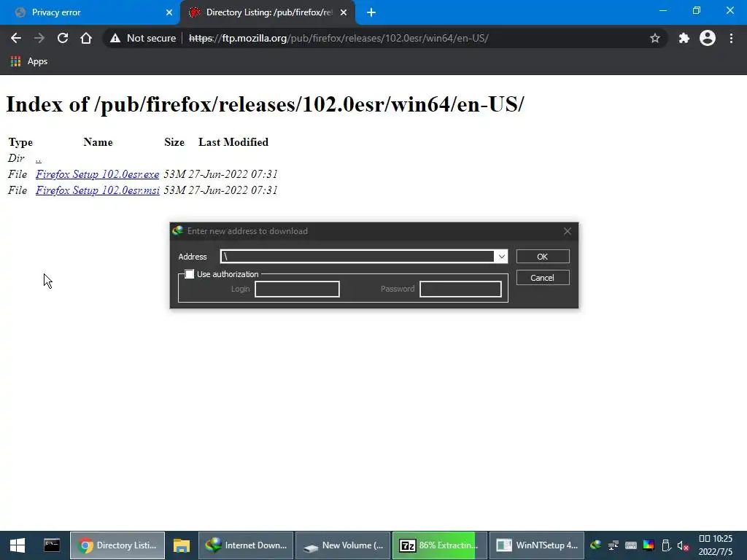Click the dialog's Address input field
The width and height of the screenshot is (747, 560).
(357, 256)
